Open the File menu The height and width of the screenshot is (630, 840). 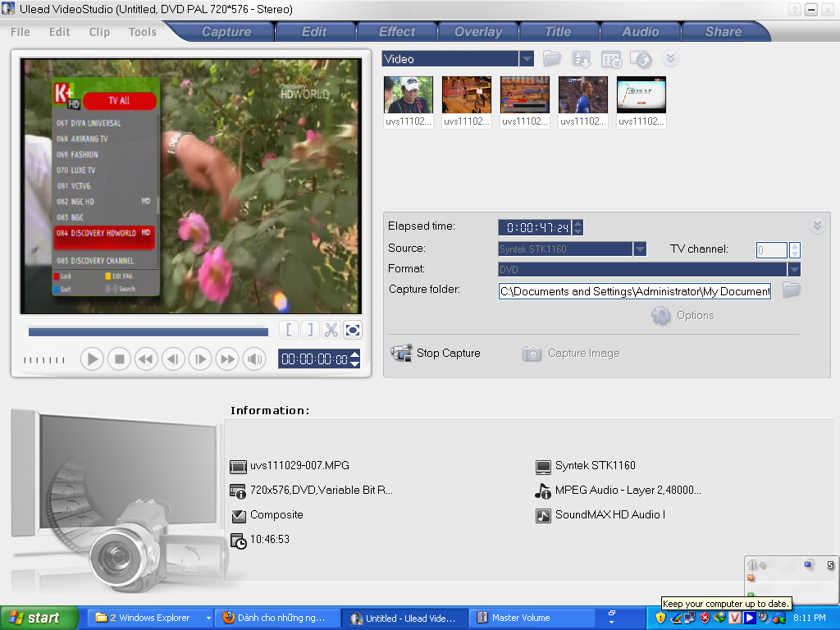pyautogui.click(x=21, y=32)
